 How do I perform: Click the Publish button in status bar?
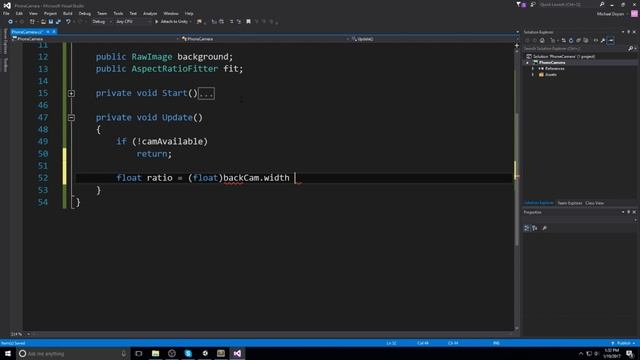[x=623, y=343]
